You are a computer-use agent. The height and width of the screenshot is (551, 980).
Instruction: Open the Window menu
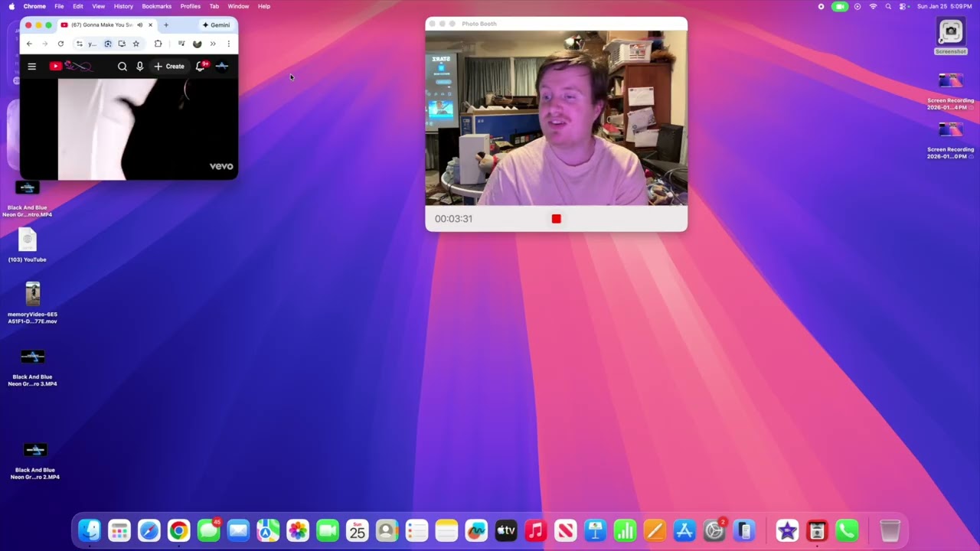(x=238, y=6)
